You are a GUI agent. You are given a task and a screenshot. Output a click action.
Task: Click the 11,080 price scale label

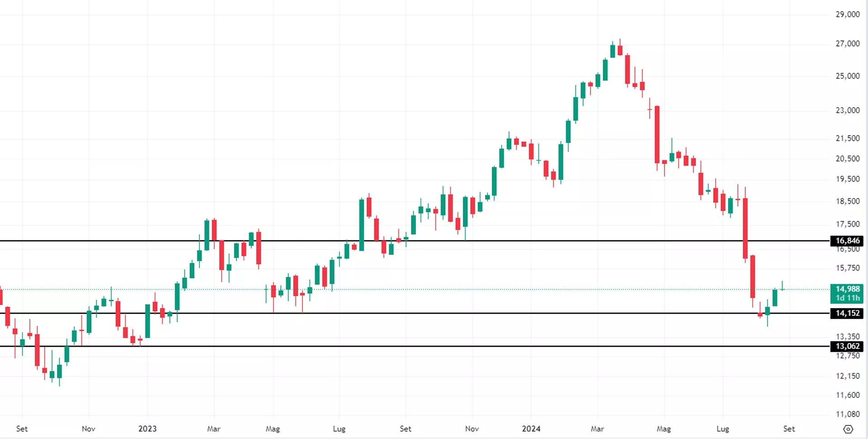847,414
